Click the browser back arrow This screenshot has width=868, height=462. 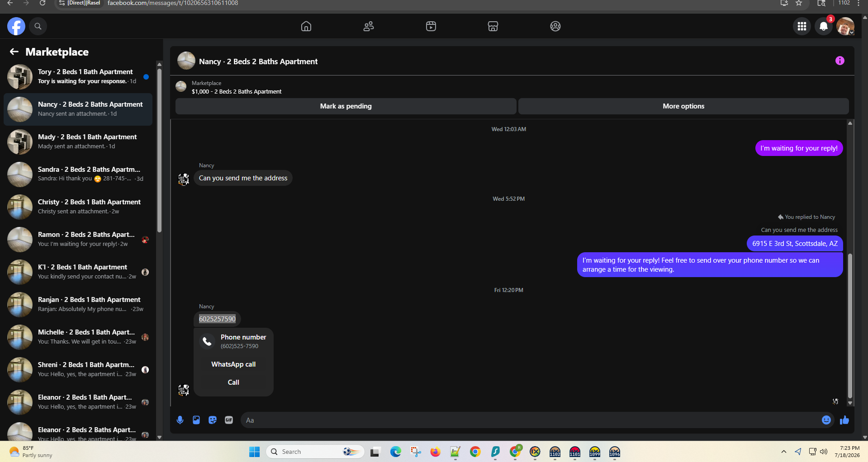10,3
